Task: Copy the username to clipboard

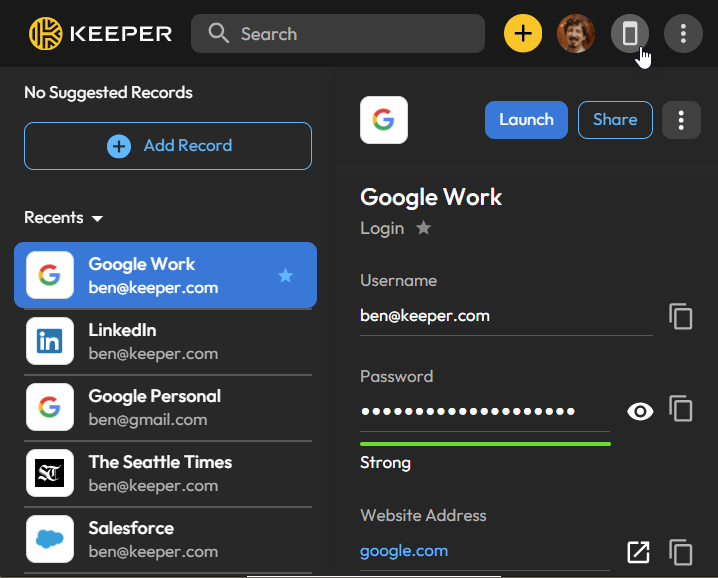Action: click(x=681, y=317)
